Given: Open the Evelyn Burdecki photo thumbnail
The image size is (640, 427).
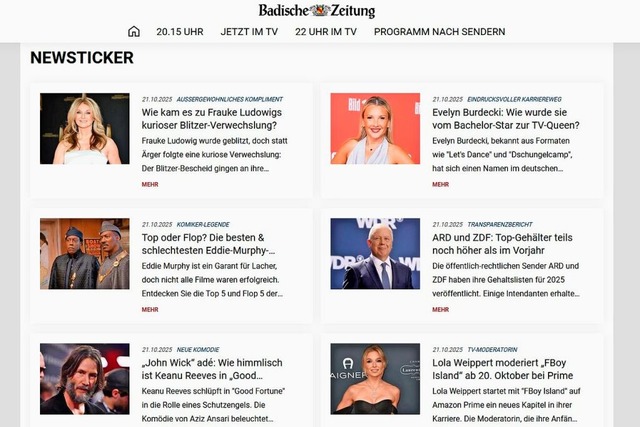Looking at the screenshot, I should tap(375, 129).
